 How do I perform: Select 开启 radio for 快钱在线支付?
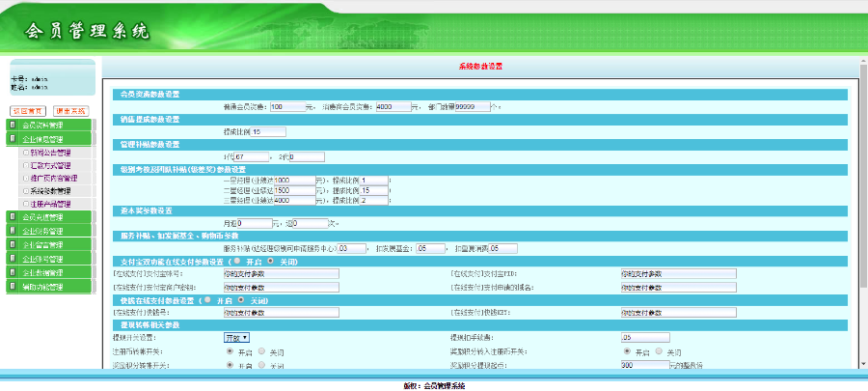click(x=207, y=299)
